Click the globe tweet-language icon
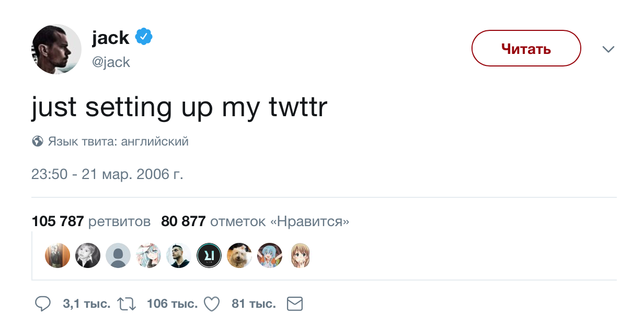Viewport: 644px width, 335px height. [37, 141]
